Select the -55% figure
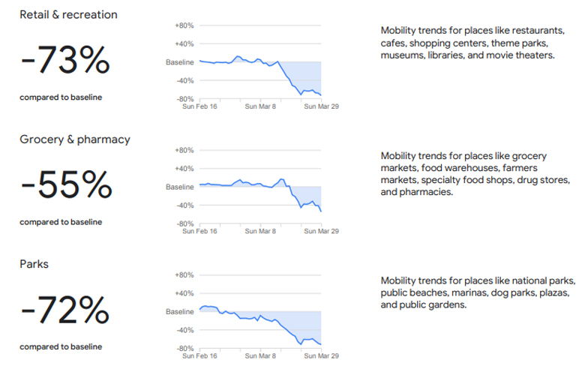Image resolution: width=588 pixels, height=387 pixels. click(66, 186)
